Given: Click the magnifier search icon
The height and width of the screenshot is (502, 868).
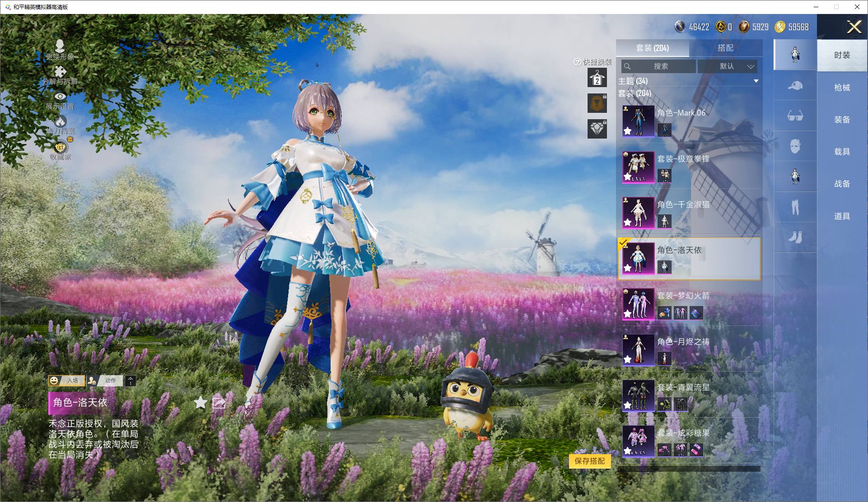Looking at the screenshot, I should (627, 66).
